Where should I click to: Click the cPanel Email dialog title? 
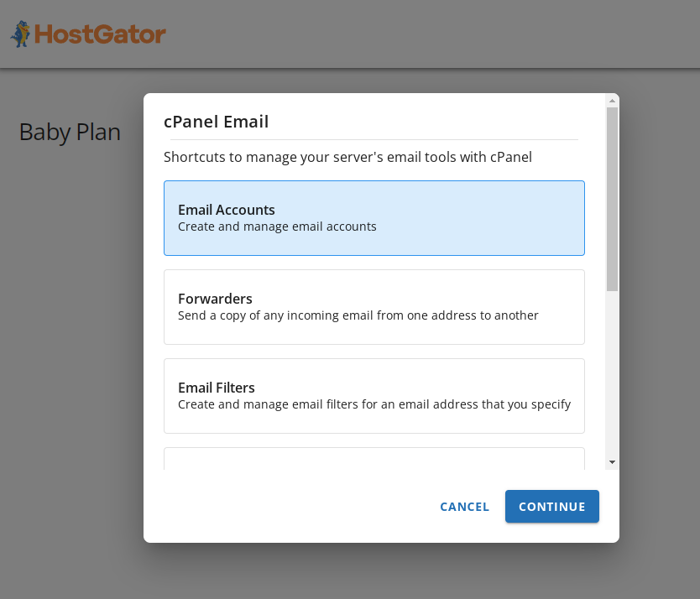216,122
